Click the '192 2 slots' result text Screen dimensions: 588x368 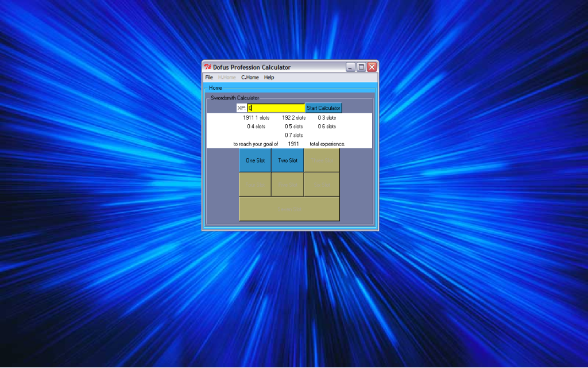point(293,118)
